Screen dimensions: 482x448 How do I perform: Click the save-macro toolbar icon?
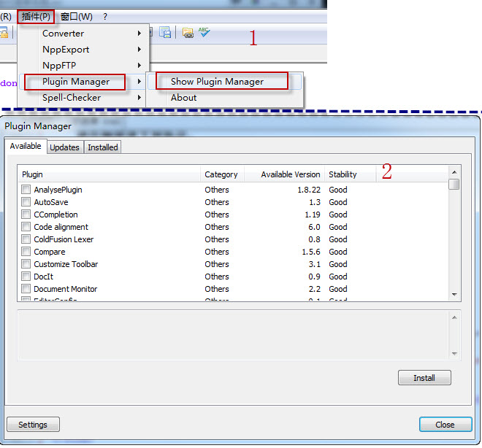pos(165,32)
